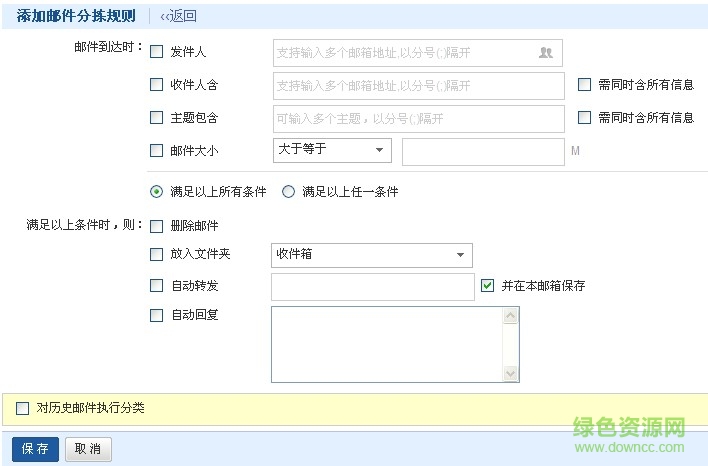
Task: Tick the 自动转发 auto-forward checkbox
Action: click(156, 286)
